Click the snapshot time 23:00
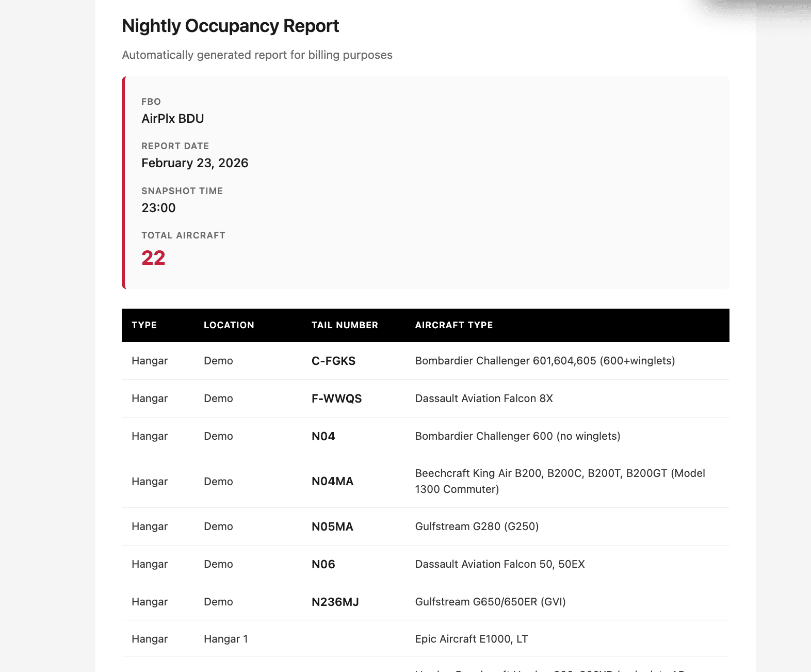Image resolution: width=811 pixels, height=672 pixels. (158, 208)
